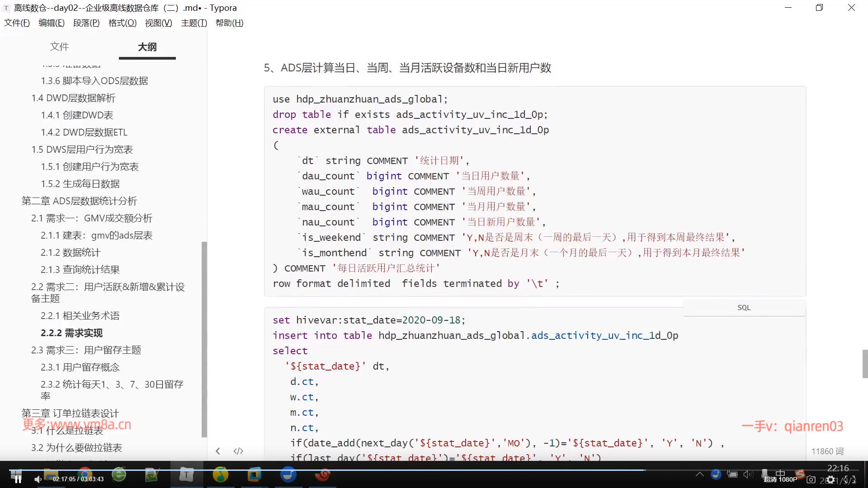The height and width of the screenshot is (488, 868).
Task: Mute video player volume icon
Action: tap(38, 479)
